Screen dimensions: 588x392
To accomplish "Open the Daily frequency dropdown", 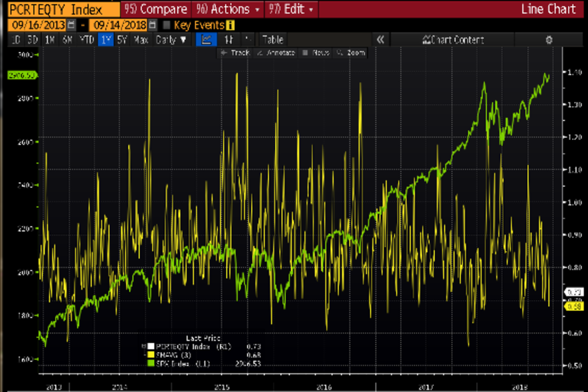I will (171, 40).
